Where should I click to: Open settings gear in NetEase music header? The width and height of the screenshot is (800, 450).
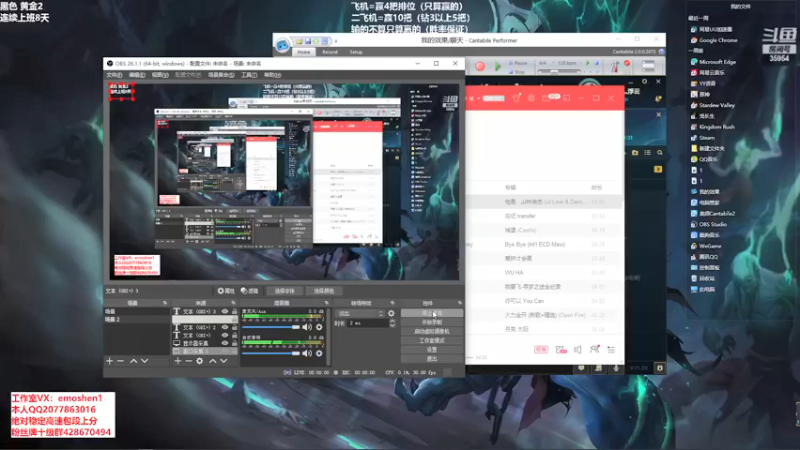tap(531, 98)
